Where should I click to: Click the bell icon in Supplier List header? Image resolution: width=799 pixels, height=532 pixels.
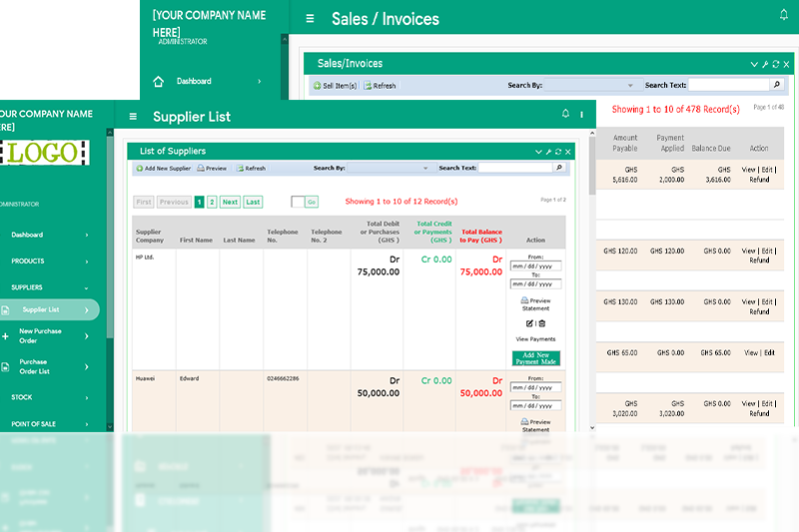pyautogui.click(x=565, y=115)
